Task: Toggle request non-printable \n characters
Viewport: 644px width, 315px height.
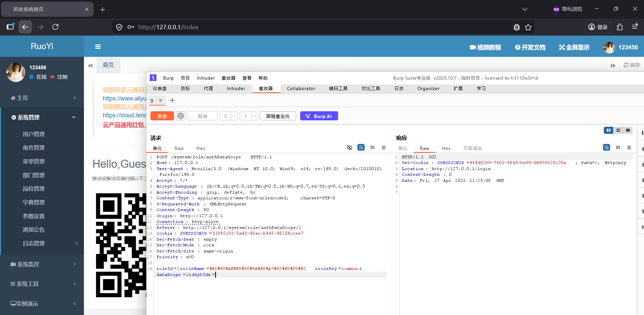Action: [372, 147]
